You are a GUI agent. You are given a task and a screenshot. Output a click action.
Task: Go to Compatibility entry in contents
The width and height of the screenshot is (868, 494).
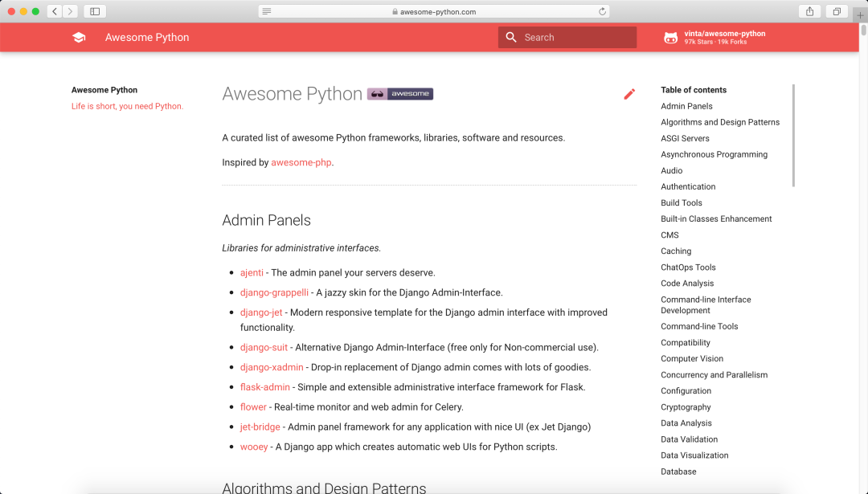tap(686, 342)
